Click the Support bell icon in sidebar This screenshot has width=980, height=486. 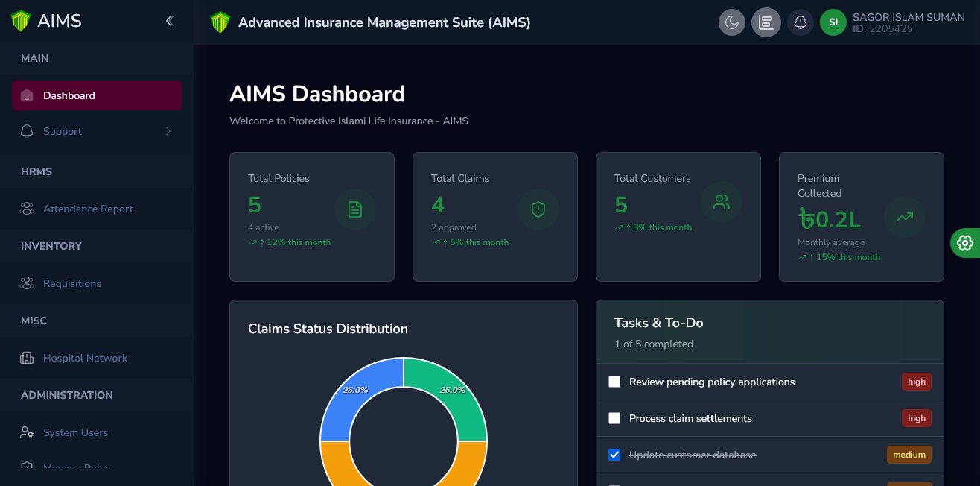[x=27, y=131]
